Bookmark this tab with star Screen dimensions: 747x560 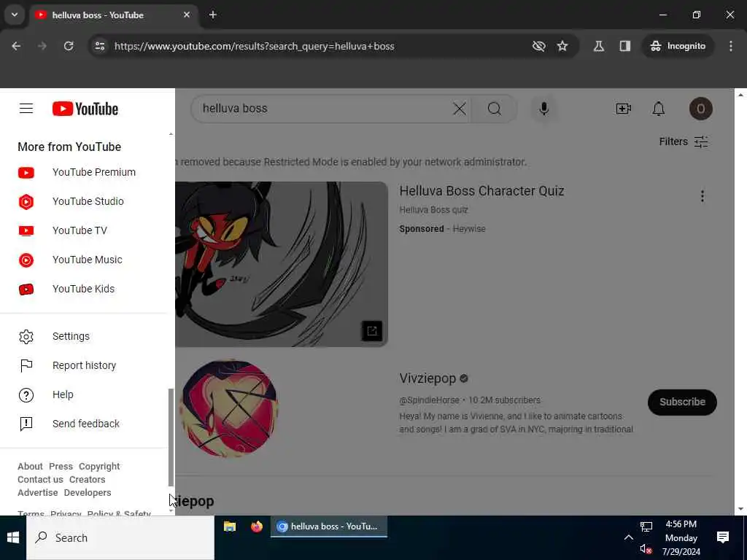562,46
